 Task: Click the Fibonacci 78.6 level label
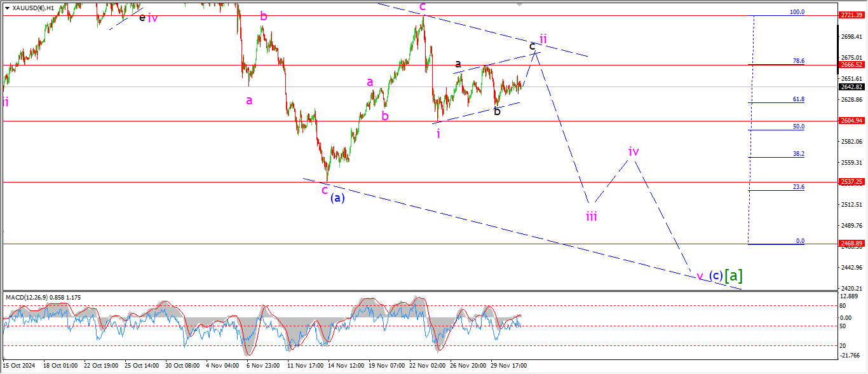tap(799, 61)
